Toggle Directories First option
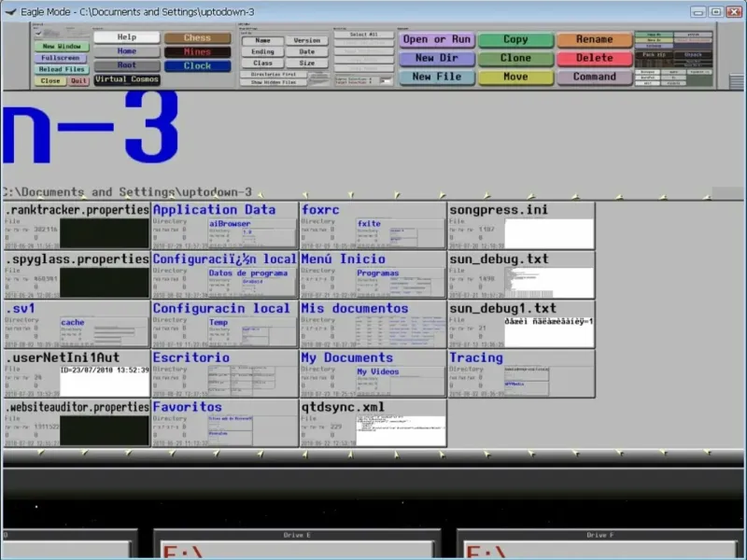This screenshot has width=747, height=560. click(x=274, y=75)
